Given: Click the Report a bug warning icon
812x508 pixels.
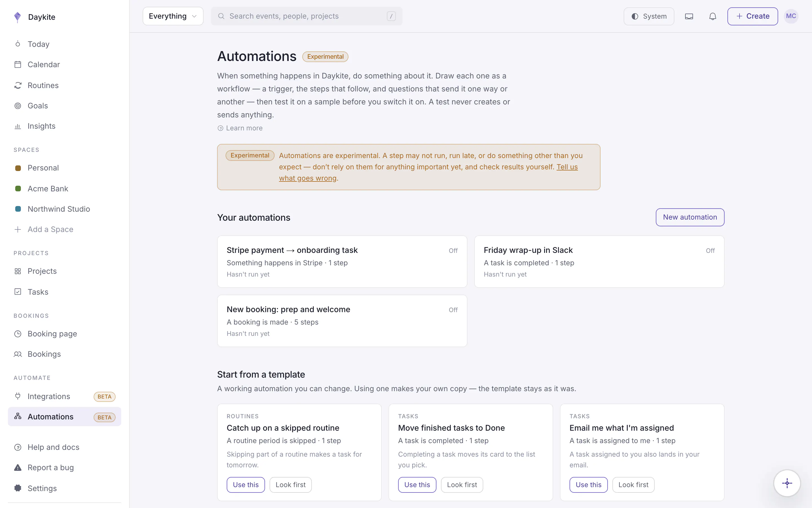Looking at the screenshot, I should 18,467.
